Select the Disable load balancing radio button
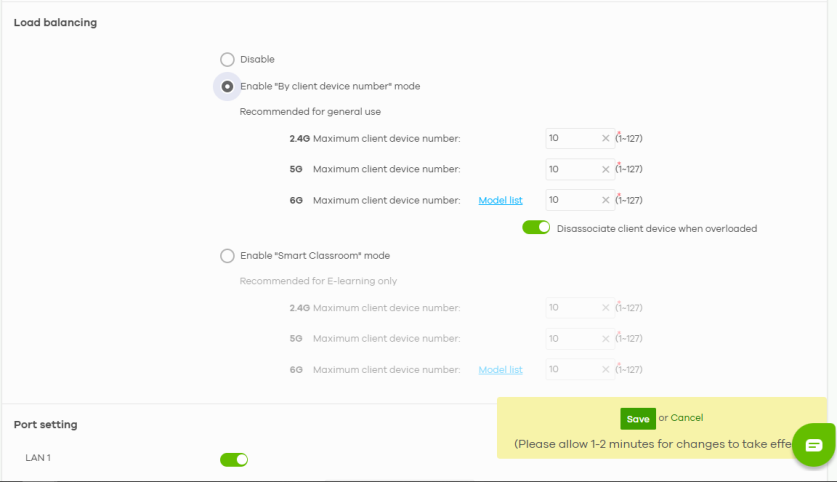 coord(227,60)
